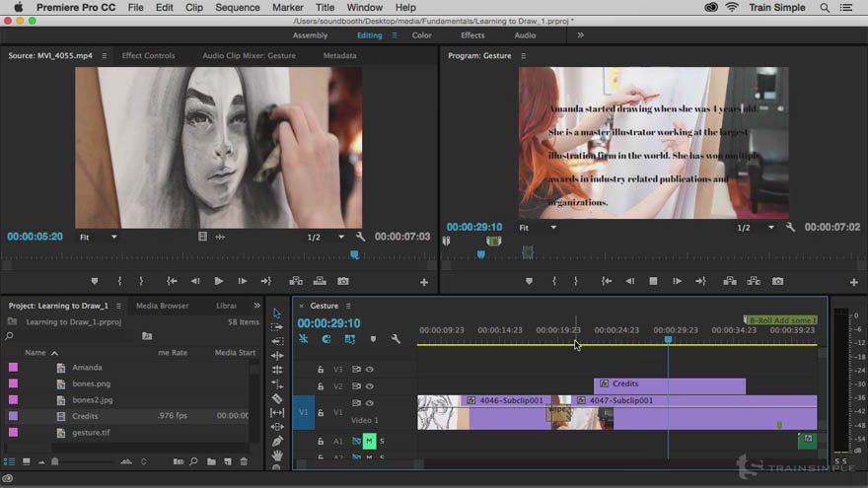The height and width of the screenshot is (488, 868).
Task: Switch to Color workspace
Action: point(422,35)
